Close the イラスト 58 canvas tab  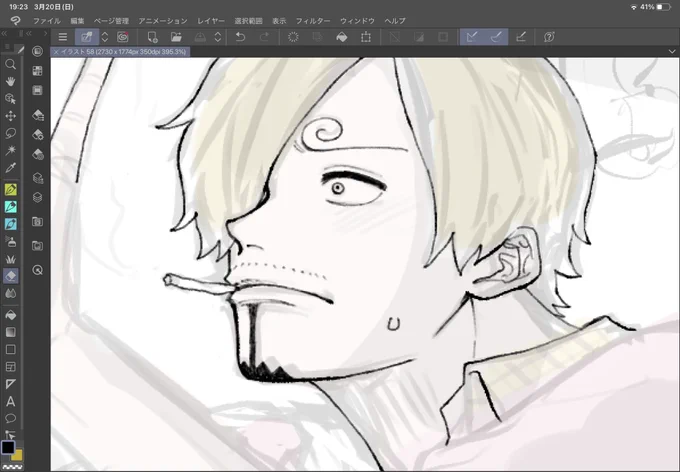[56, 52]
